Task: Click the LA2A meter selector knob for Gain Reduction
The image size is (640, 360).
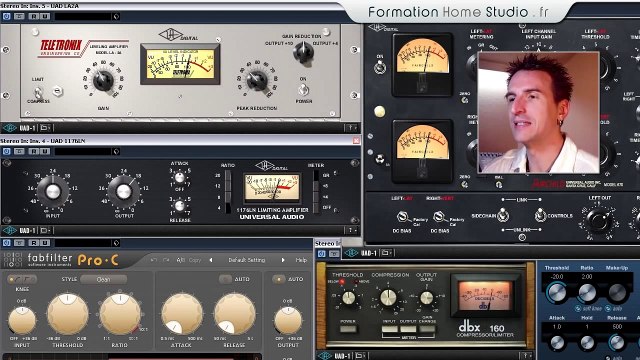Action: (304, 52)
